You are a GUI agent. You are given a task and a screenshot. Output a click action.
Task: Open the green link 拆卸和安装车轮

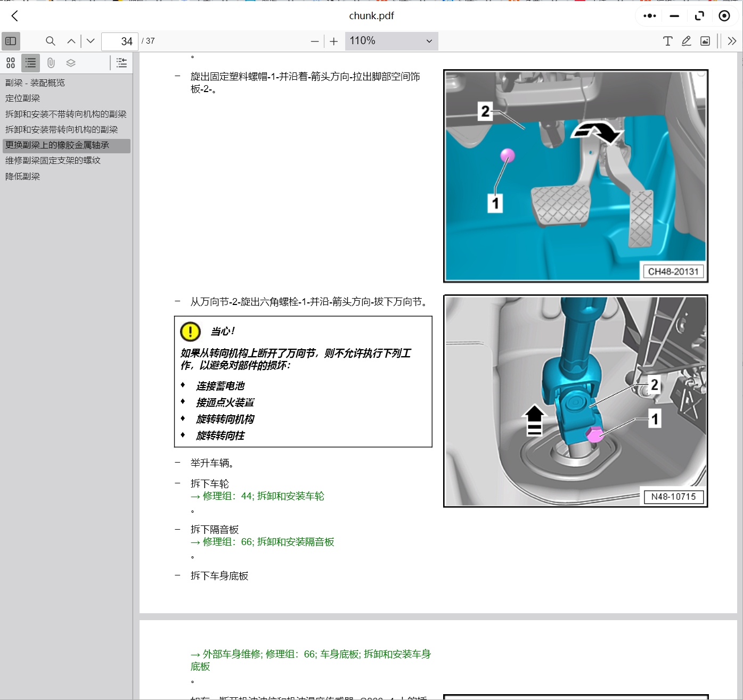[x=290, y=496]
